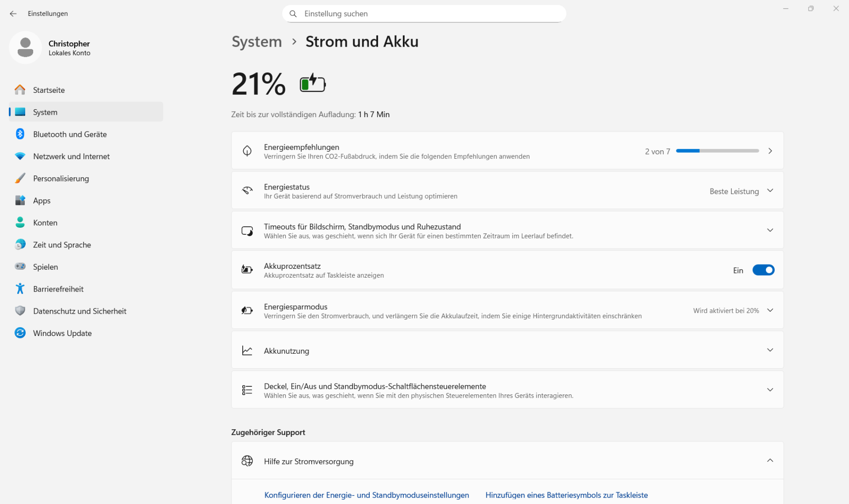Click the Bluetooth und Geräte icon
Image resolution: width=849 pixels, height=504 pixels.
(20, 134)
